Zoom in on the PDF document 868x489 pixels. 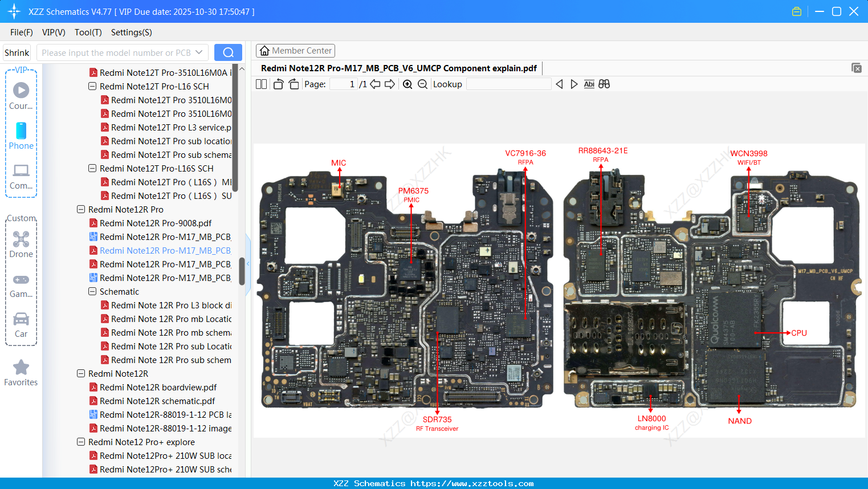(407, 84)
